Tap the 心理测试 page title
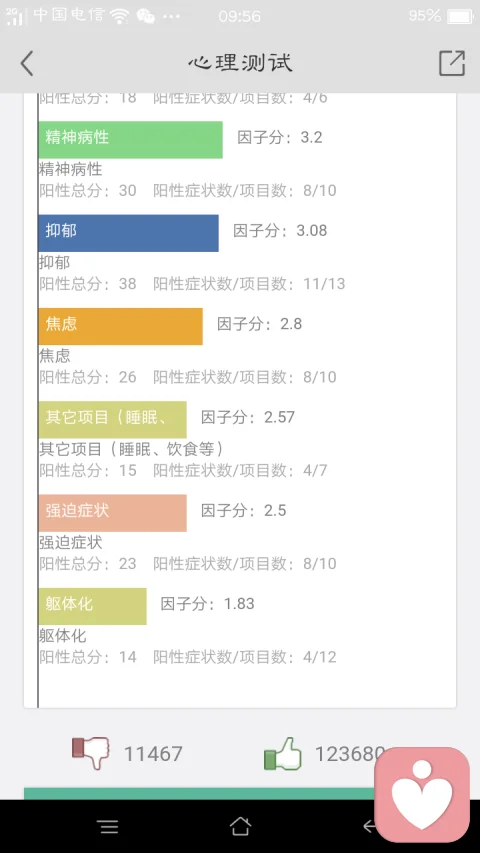480x853 pixels. point(240,63)
